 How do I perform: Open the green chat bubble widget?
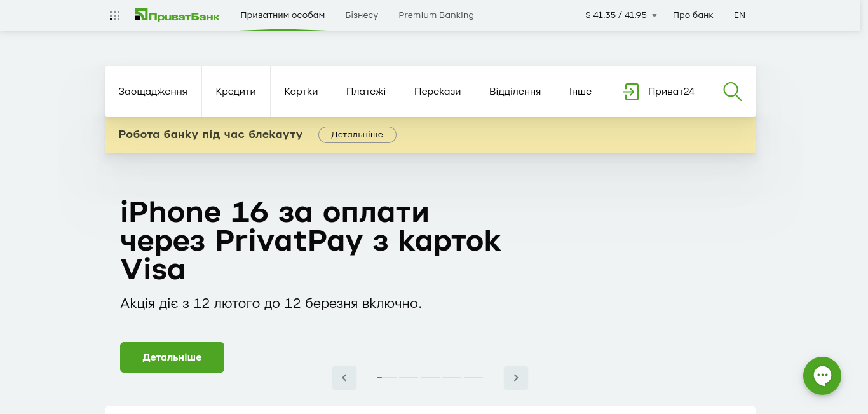click(822, 376)
